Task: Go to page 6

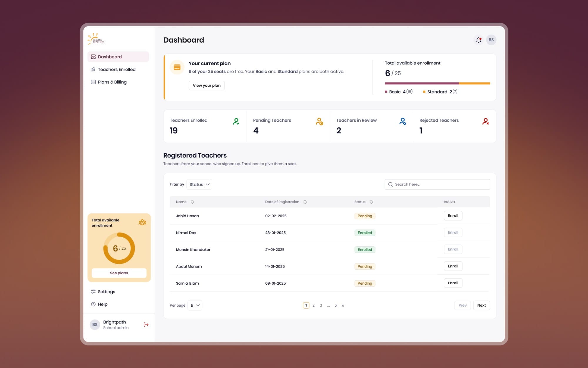Action: tap(343, 305)
